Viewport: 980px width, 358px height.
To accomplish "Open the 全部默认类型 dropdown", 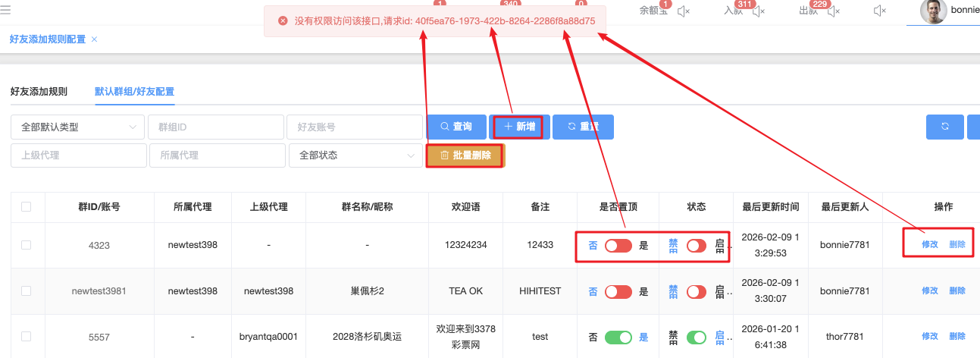I will (77, 127).
